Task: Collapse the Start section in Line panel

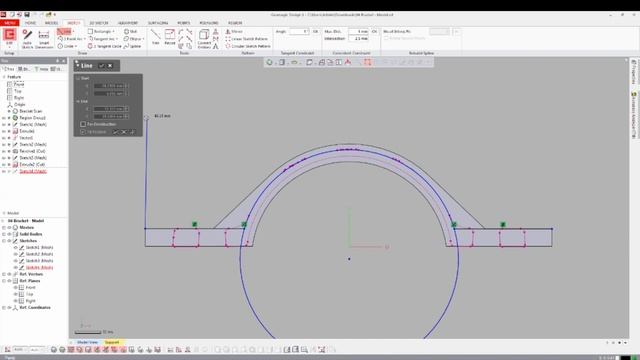Action: (78, 78)
